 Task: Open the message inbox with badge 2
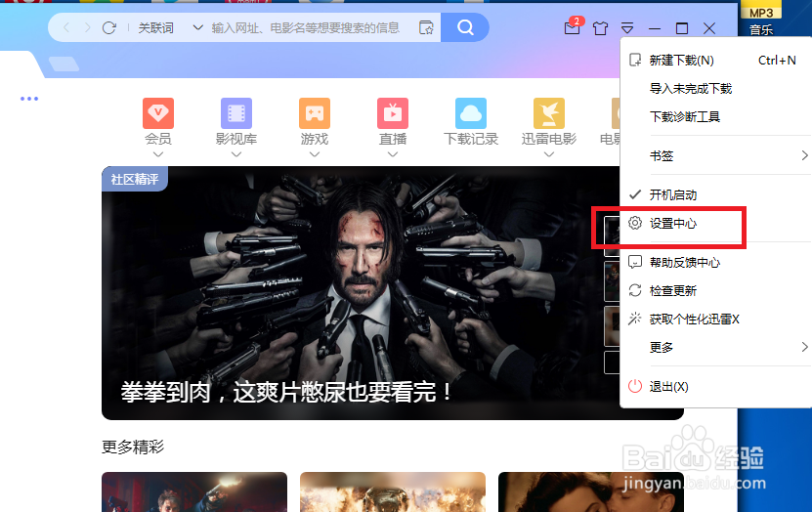pos(573,27)
